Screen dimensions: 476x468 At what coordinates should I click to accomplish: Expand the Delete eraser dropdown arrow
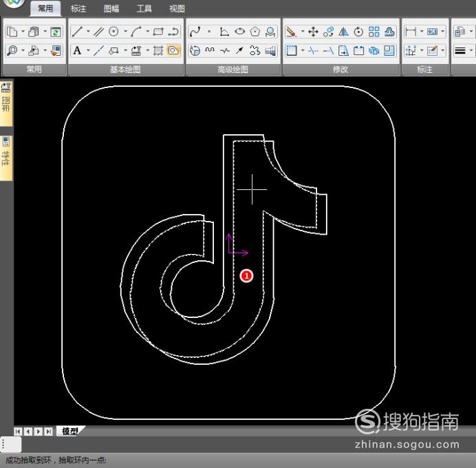click(303, 31)
